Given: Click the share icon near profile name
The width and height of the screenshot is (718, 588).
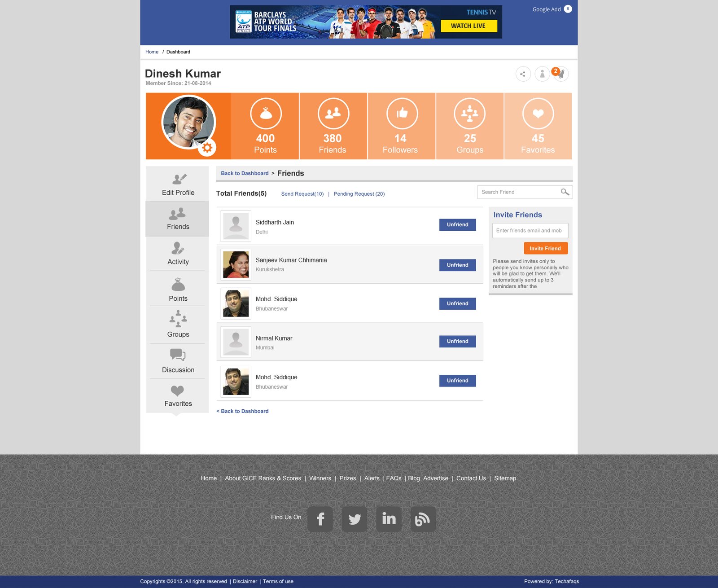Looking at the screenshot, I should (x=523, y=74).
